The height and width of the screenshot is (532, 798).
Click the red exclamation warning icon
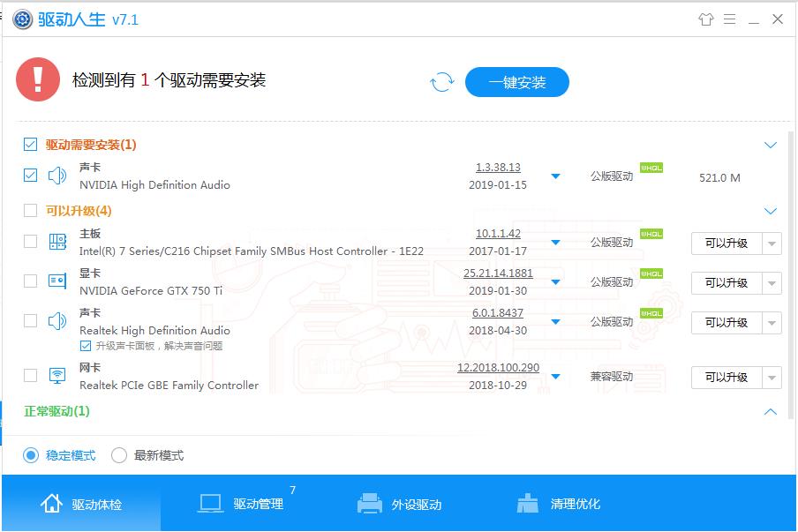[38, 79]
